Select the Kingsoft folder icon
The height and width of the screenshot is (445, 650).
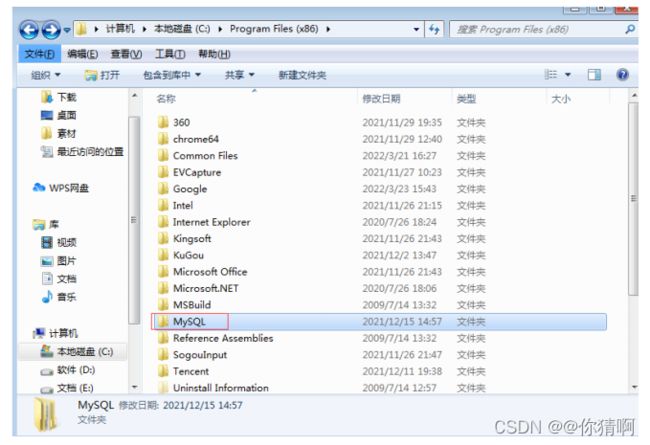coord(163,238)
